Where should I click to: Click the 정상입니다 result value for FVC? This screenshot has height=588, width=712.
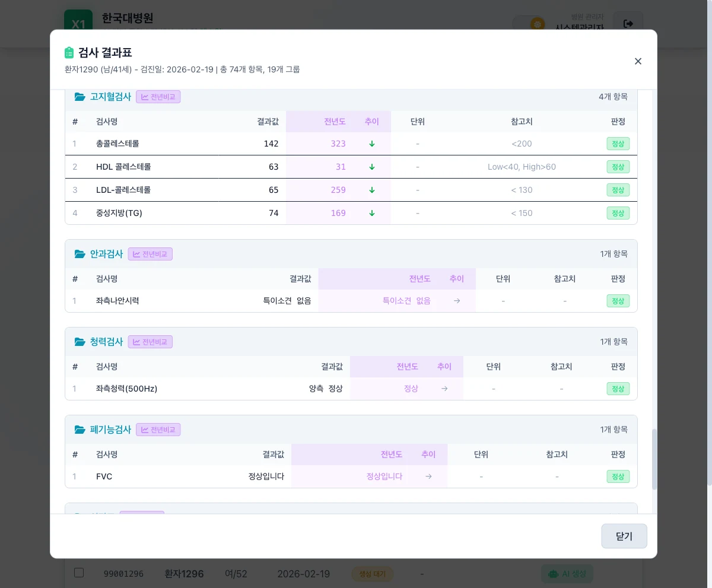tap(266, 476)
